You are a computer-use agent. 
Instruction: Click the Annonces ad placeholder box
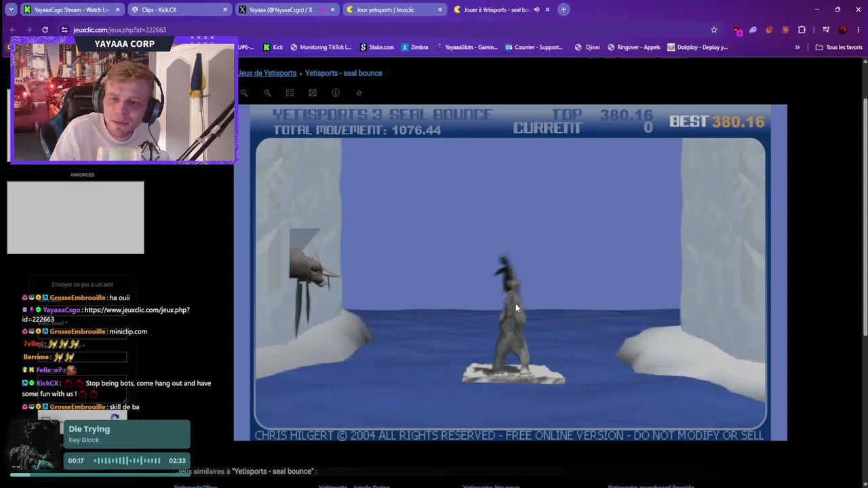click(75, 218)
